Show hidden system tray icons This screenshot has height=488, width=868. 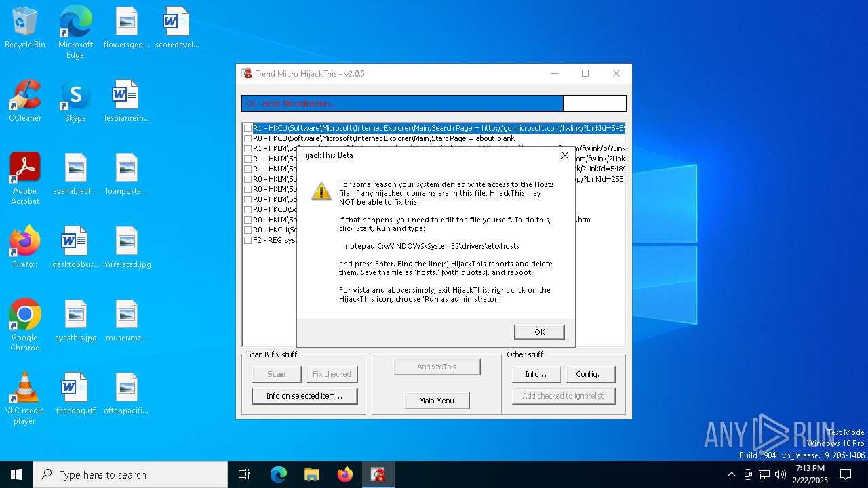(x=731, y=474)
